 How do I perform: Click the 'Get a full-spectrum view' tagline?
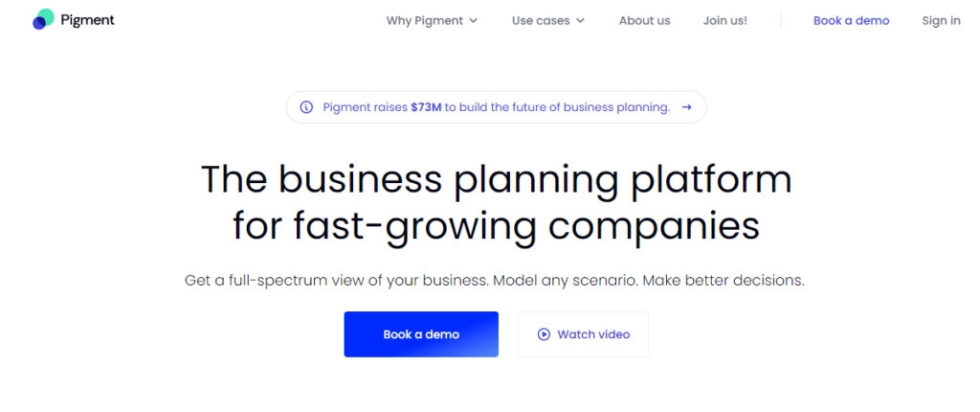[x=495, y=281]
